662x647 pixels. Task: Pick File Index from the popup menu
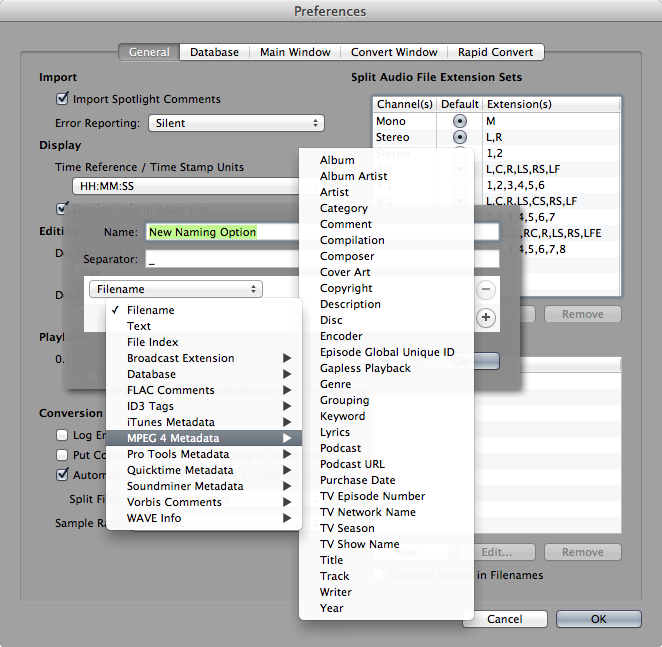click(152, 342)
